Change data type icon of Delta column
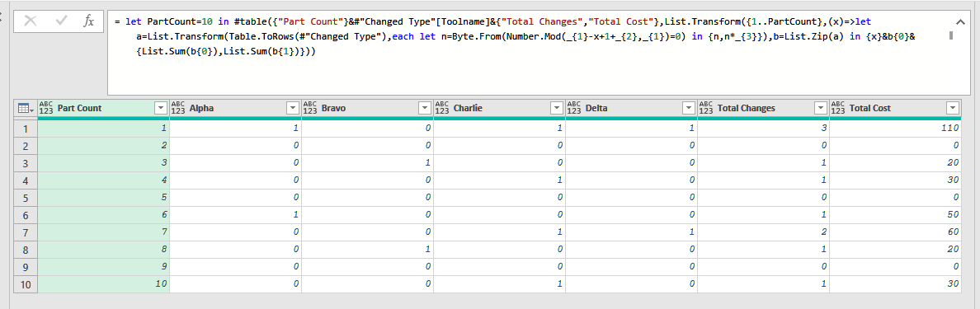 (574, 108)
